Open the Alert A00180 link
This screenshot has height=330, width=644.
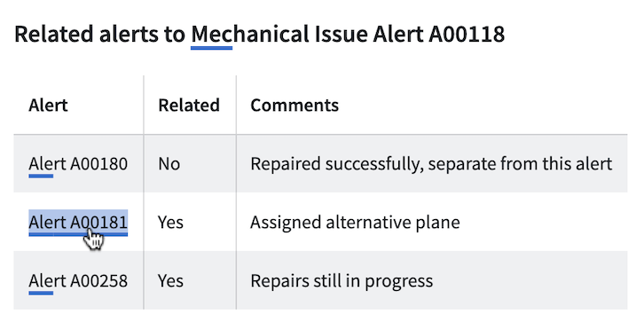pos(78,164)
